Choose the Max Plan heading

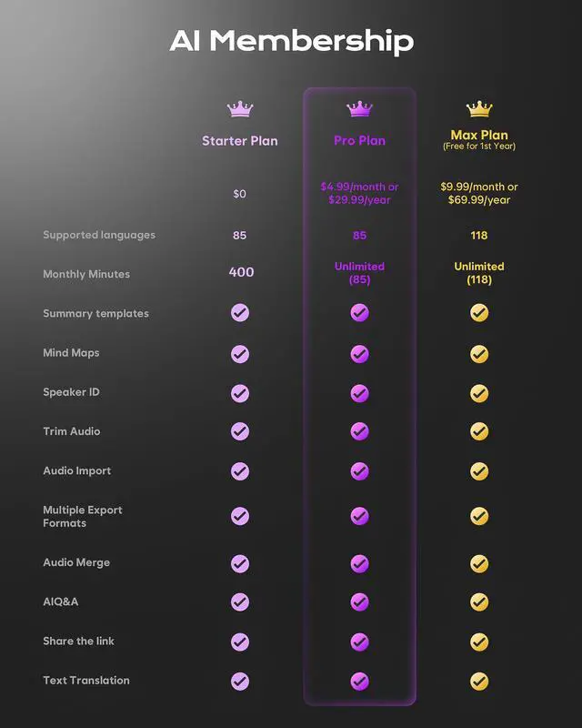point(479,136)
